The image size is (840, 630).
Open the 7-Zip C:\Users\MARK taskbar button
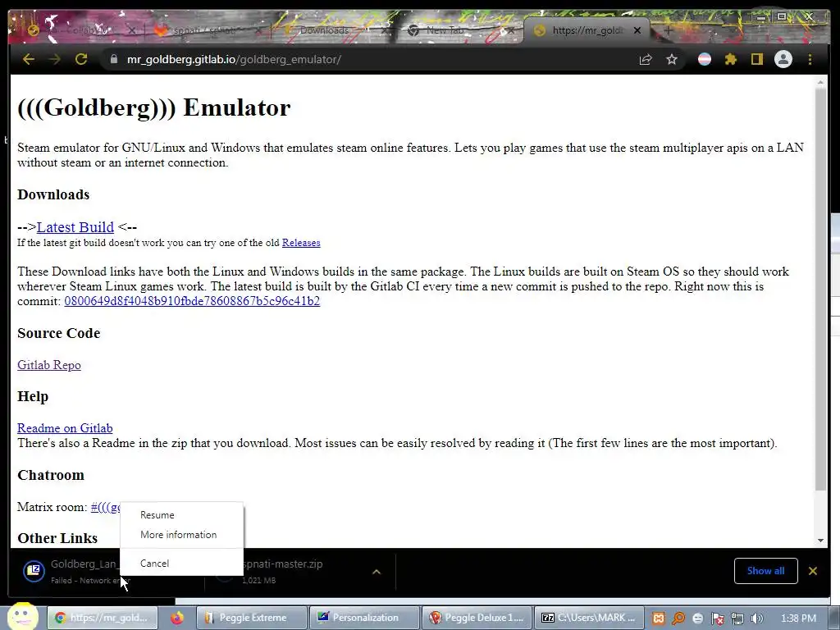click(590, 618)
